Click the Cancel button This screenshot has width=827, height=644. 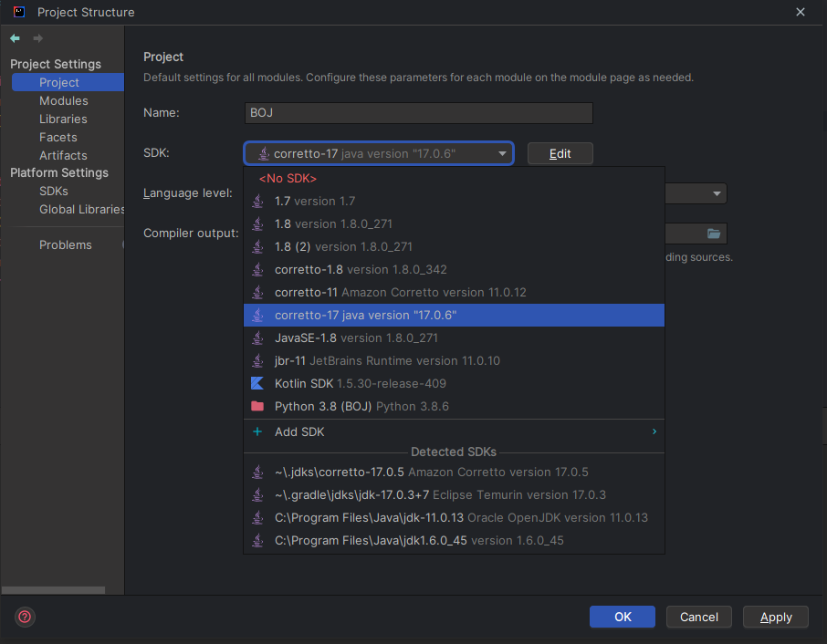point(699,617)
